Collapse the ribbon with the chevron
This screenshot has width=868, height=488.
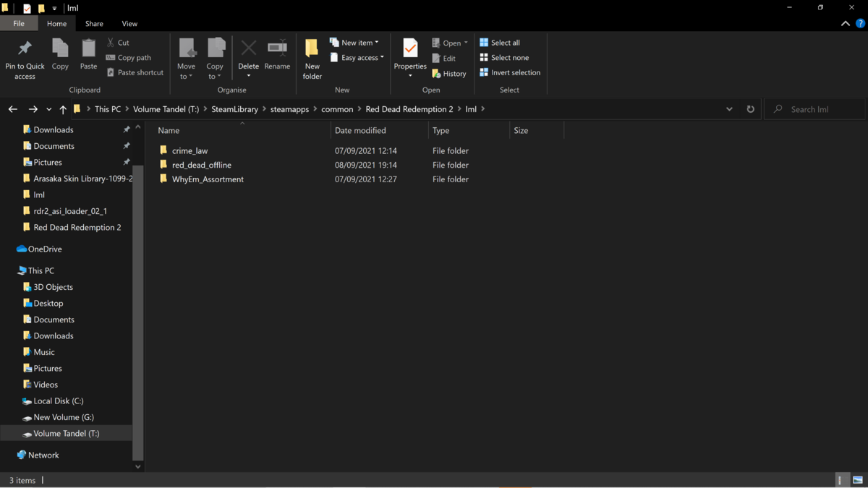tap(845, 24)
